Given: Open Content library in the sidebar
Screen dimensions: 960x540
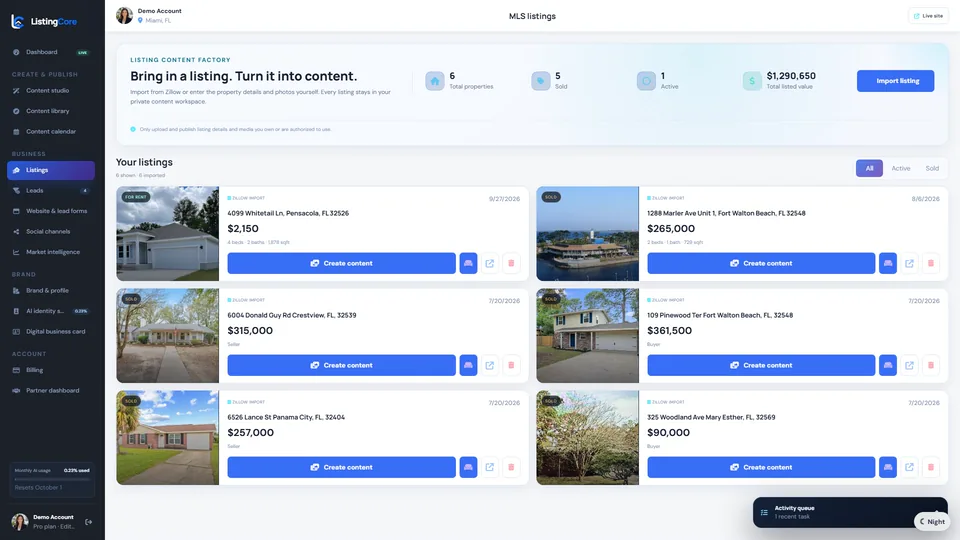Looking at the screenshot, I should (51, 111).
